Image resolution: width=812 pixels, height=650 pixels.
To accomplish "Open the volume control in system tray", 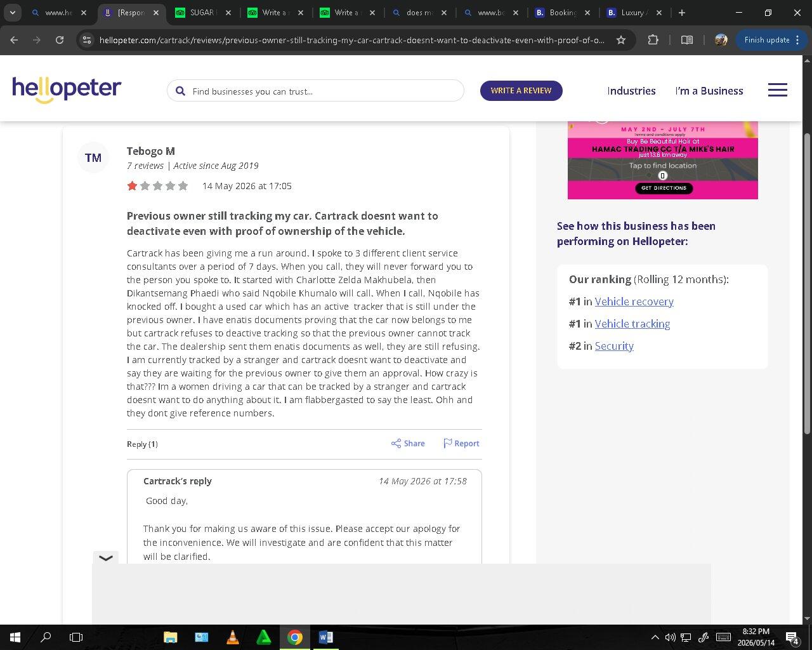I will 670,637.
